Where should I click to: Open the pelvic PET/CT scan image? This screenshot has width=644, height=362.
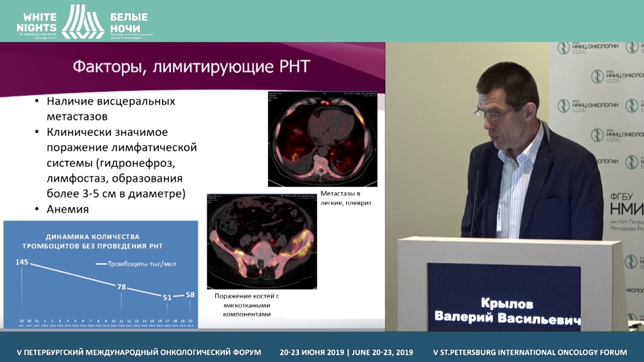click(262, 241)
